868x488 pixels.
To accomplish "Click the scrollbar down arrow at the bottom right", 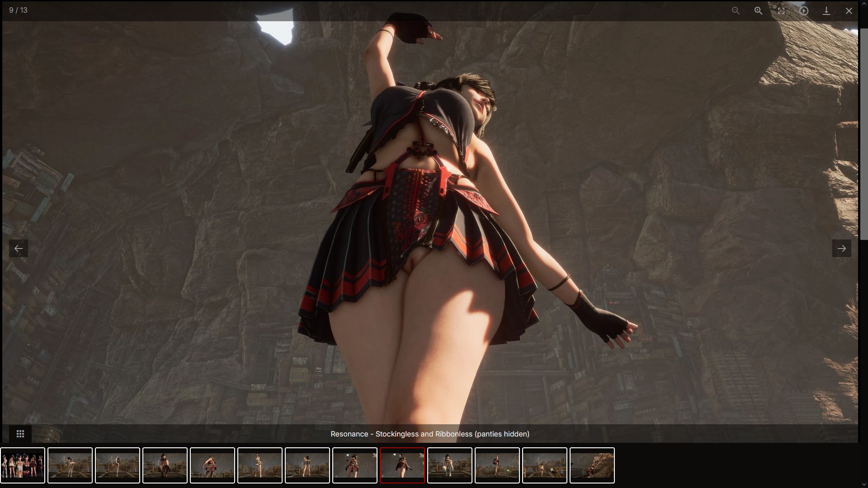I will (x=864, y=484).
